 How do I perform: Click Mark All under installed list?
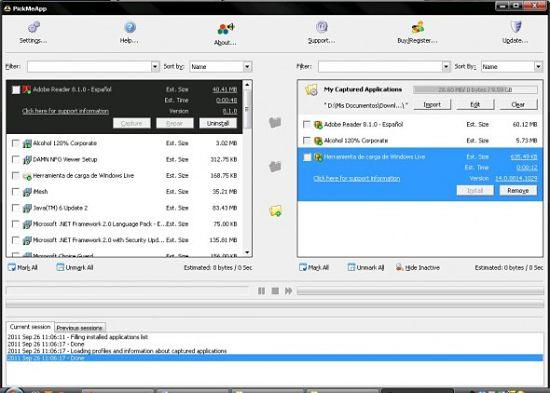[23, 267]
